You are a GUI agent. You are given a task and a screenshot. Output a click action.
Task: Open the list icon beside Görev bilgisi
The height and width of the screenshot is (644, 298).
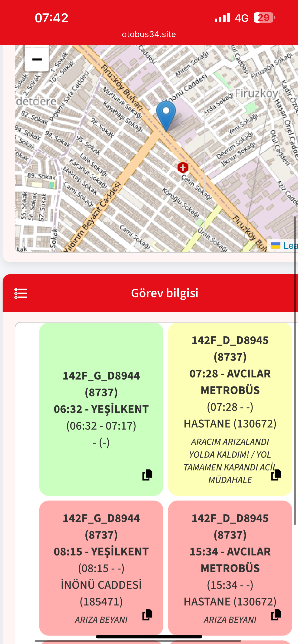(21, 293)
